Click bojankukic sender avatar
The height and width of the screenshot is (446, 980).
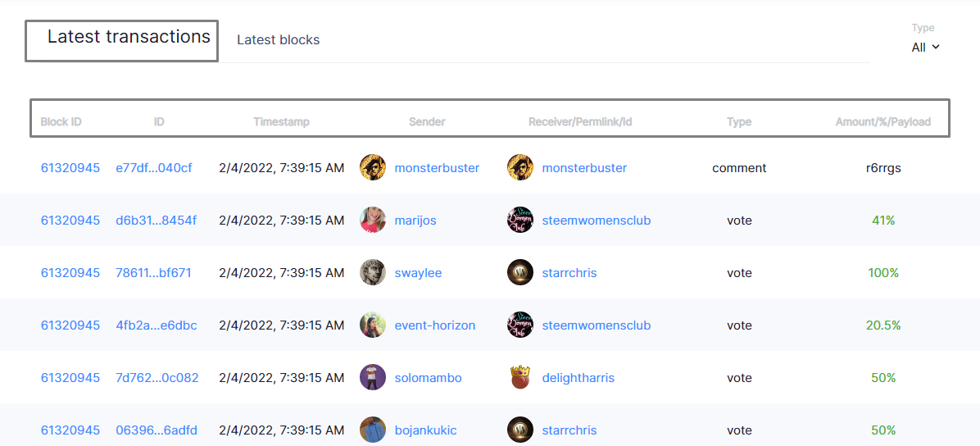pyautogui.click(x=373, y=430)
